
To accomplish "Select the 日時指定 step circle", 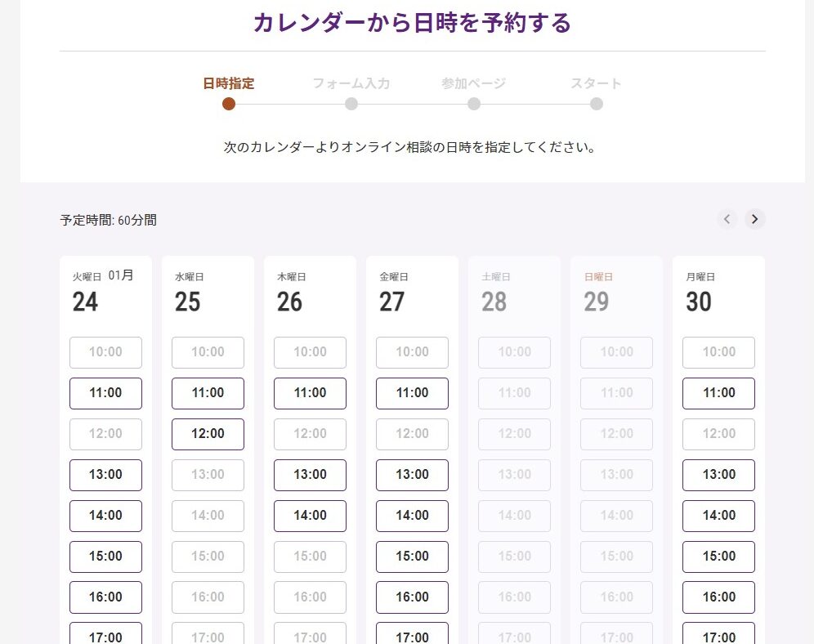I will 229,104.
